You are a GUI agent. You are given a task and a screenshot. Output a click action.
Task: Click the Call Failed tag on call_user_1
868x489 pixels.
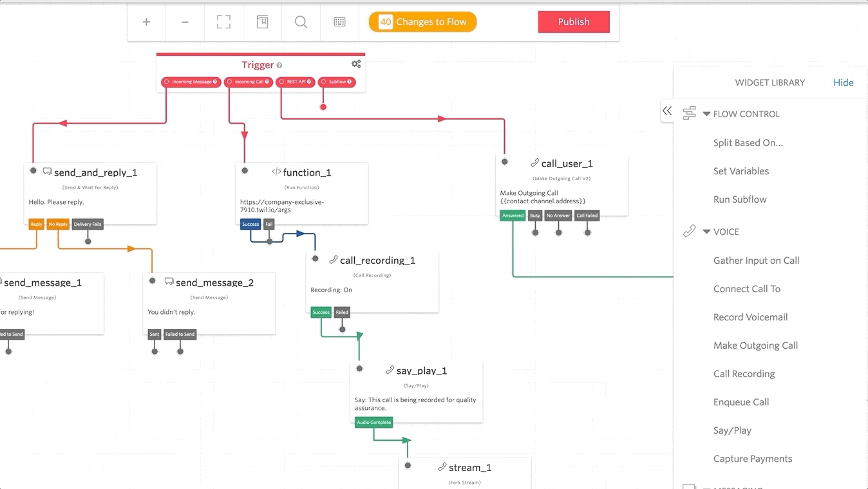tap(587, 216)
